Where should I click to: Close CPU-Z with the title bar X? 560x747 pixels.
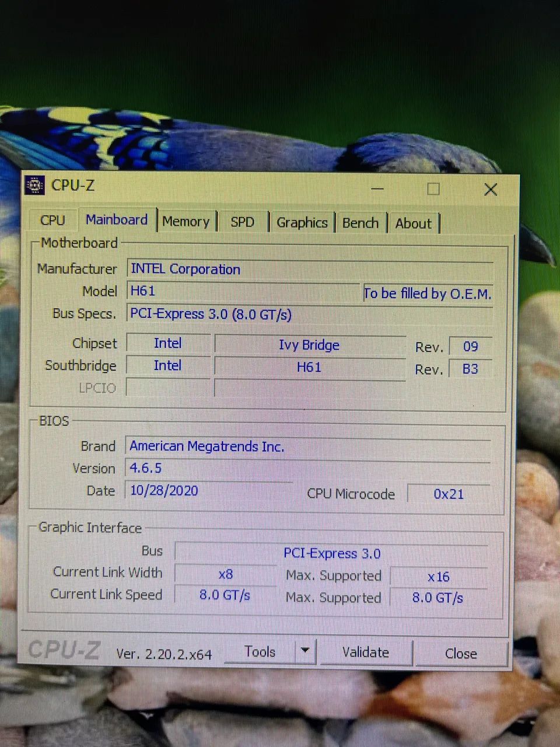[491, 190]
